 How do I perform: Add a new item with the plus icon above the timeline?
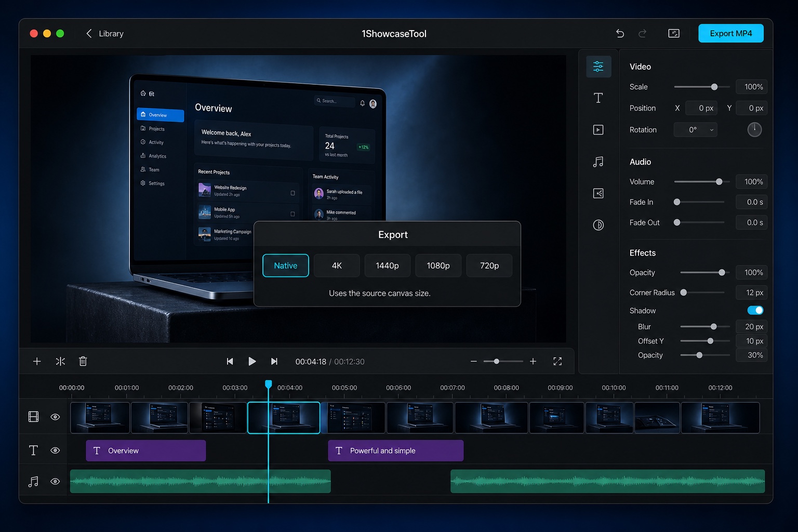(x=37, y=361)
